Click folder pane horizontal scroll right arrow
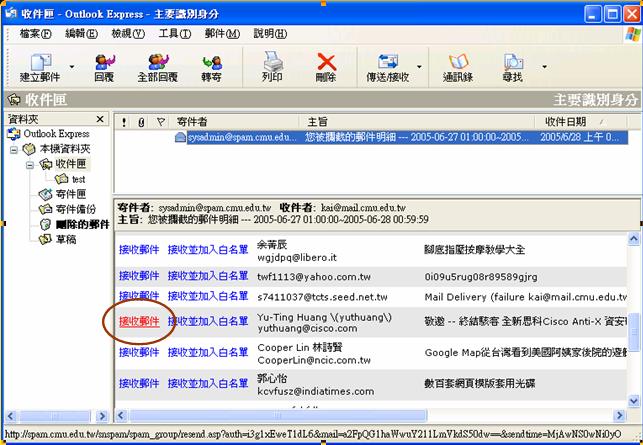Image resolution: width=643 pixels, height=445 pixels. coord(102,416)
